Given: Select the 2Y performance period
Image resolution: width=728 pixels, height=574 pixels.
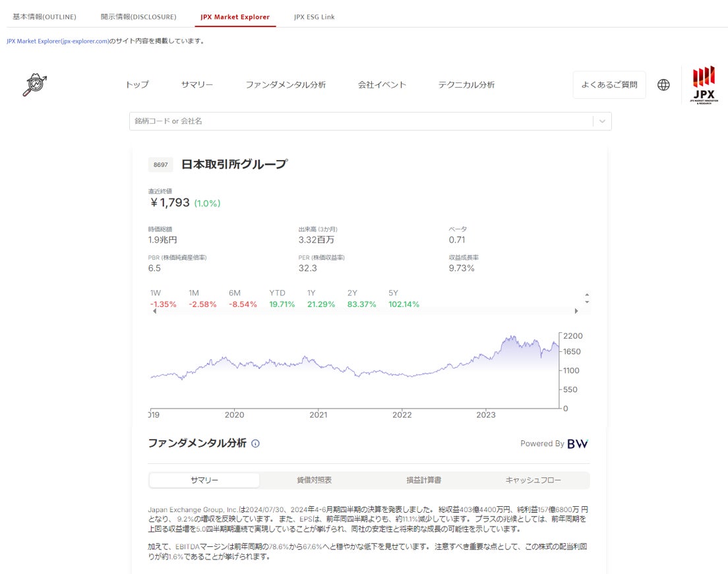Looking at the screenshot, I should [x=361, y=299].
